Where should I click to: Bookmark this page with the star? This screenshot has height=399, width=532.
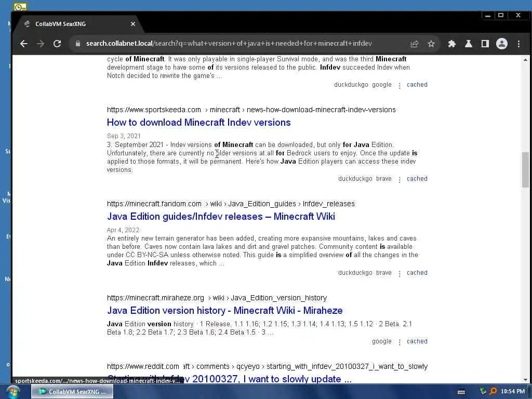(x=431, y=44)
